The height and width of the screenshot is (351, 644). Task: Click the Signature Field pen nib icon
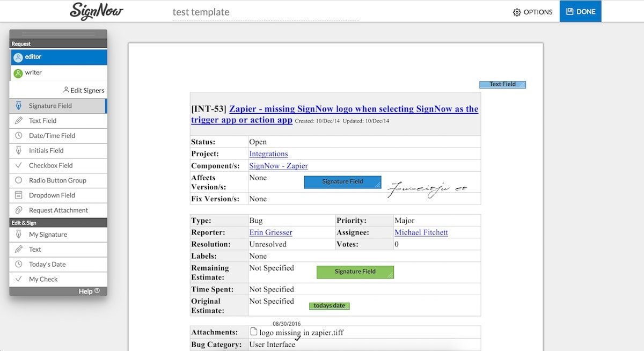point(19,106)
